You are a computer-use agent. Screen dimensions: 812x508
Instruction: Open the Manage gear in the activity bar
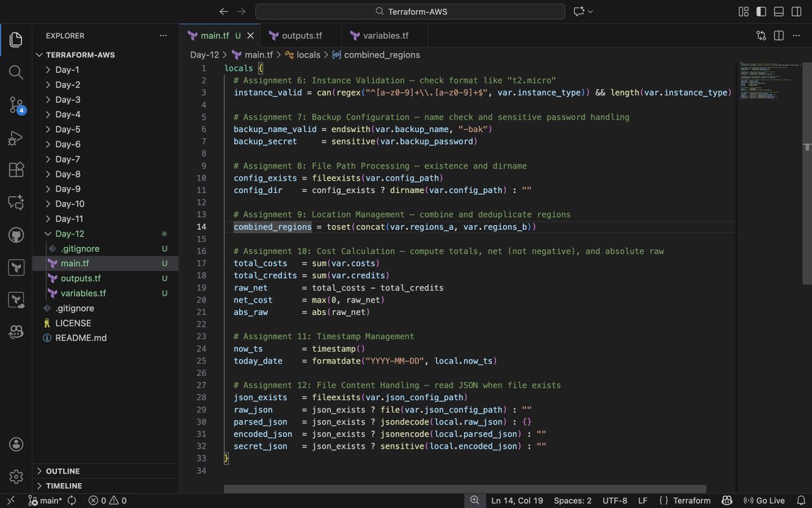coord(16,477)
